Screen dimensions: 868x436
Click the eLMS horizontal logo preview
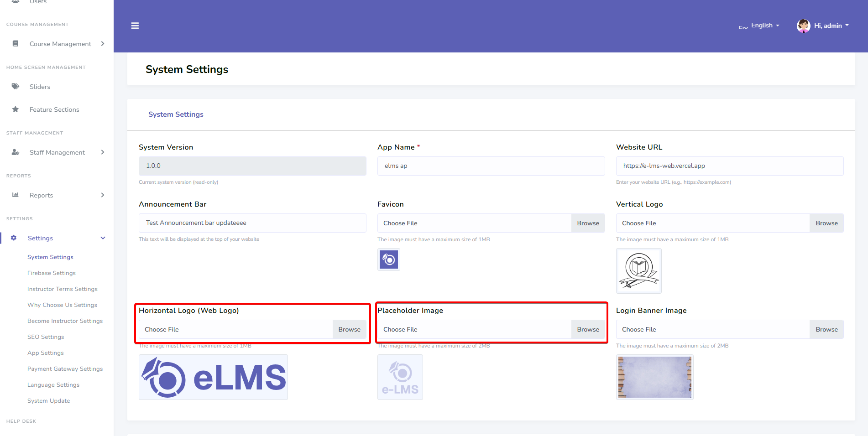pos(213,377)
